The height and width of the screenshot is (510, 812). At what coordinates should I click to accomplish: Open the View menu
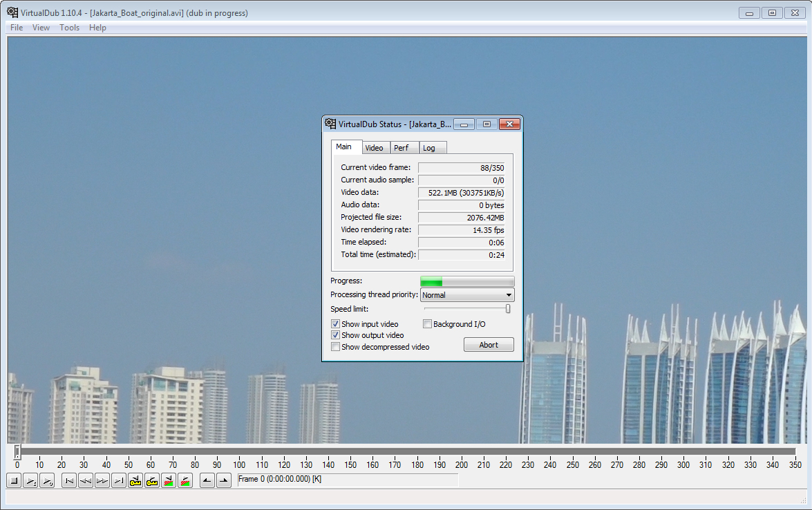tap(41, 28)
